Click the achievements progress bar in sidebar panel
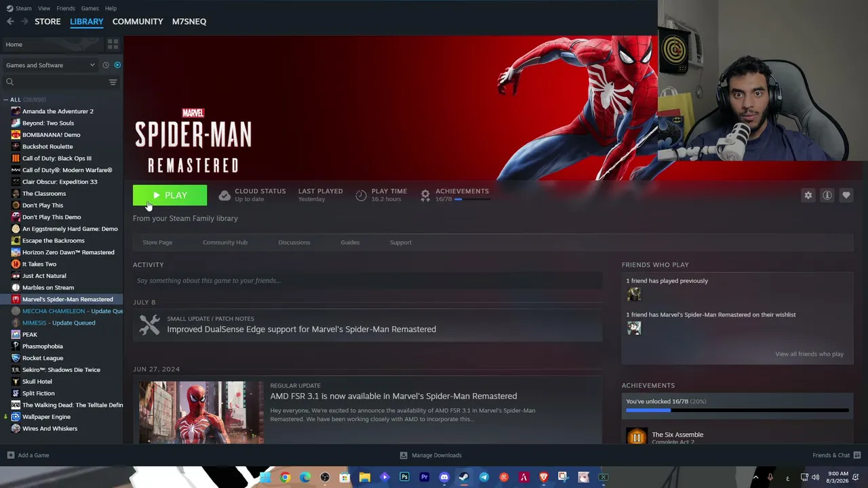The image size is (868, 488). (737, 410)
